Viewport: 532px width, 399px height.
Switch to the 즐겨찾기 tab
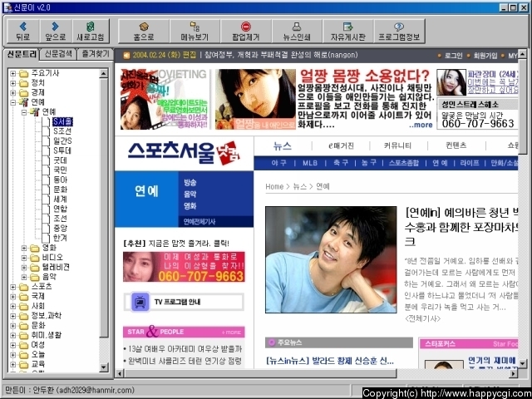click(x=96, y=54)
